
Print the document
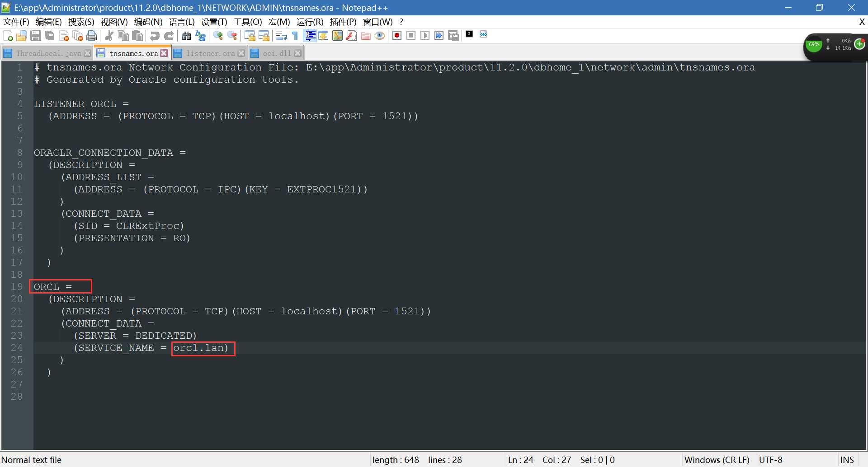(92, 36)
